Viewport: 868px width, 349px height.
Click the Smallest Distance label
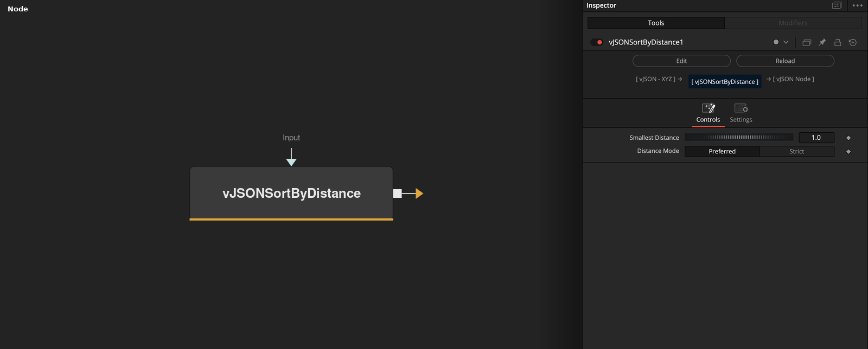654,138
